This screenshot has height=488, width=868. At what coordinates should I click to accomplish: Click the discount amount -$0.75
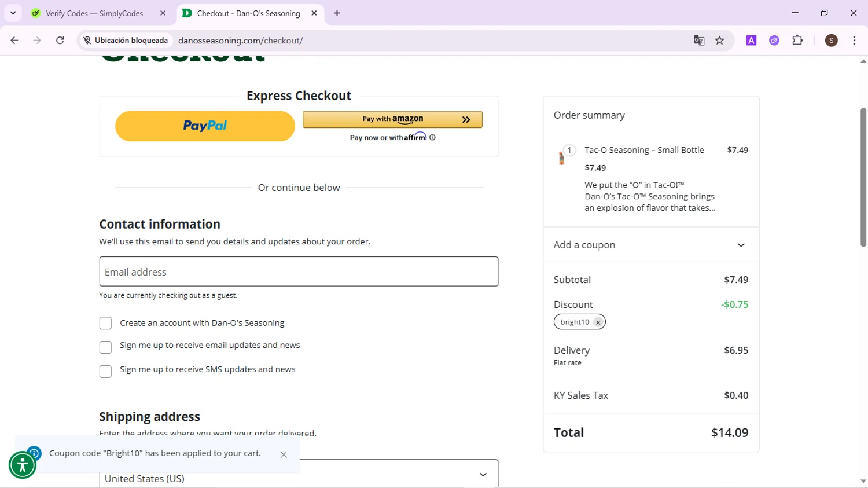(x=734, y=304)
